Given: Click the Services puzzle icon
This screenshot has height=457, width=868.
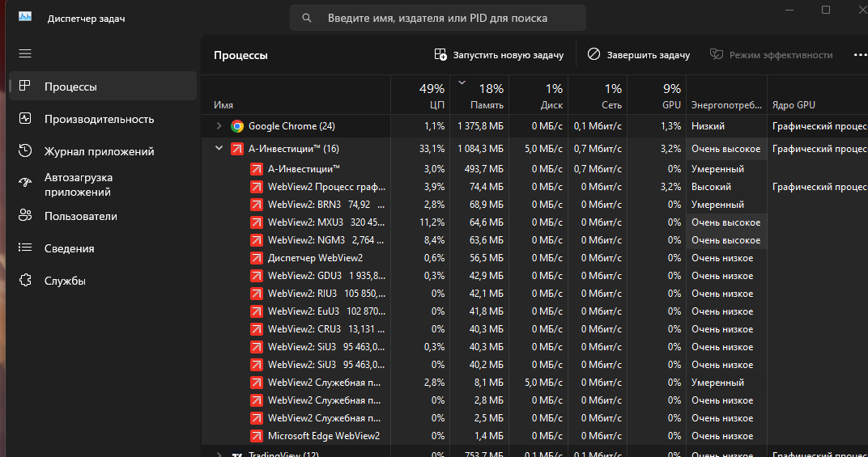Looking at the screenshot, I should [x=25, y=281].
